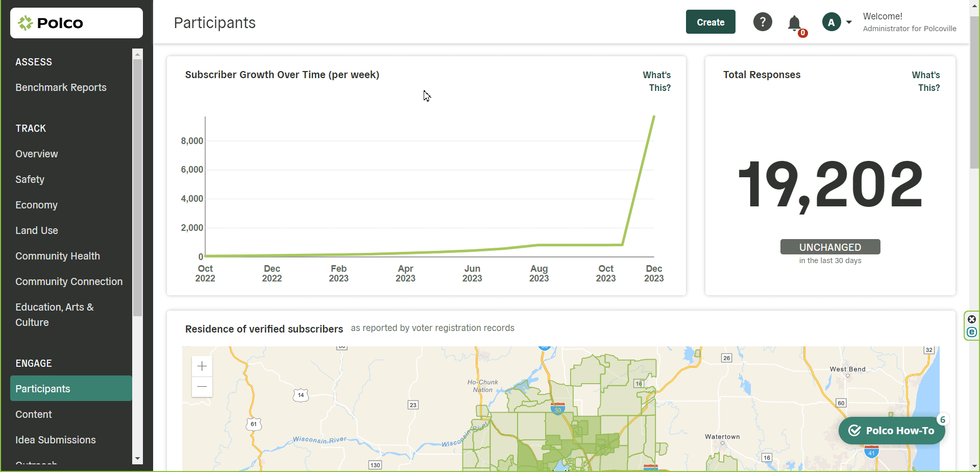Click the accessibility widget icon on right edge

[972, 332]
